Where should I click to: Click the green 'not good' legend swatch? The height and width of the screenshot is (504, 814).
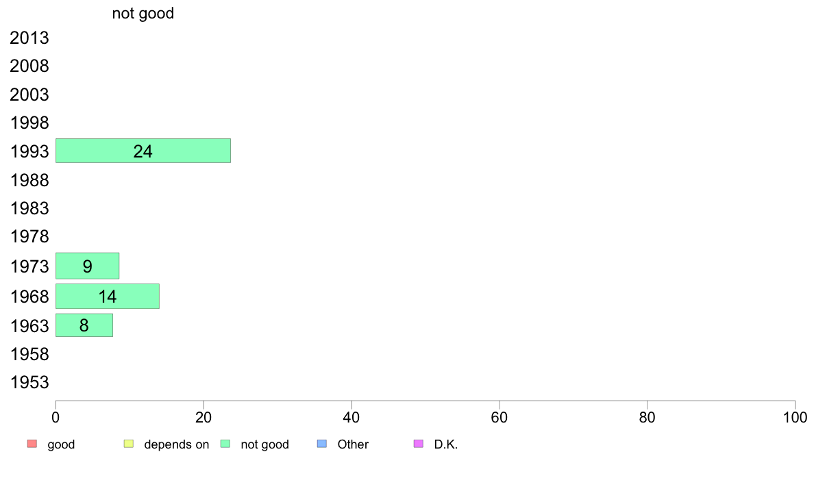(x=225, y=444)
